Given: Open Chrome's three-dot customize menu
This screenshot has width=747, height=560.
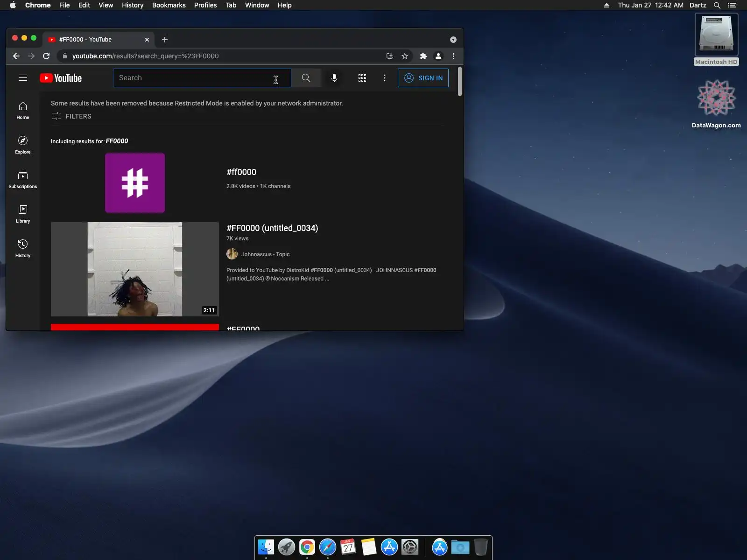Looking at the screenshot, I should tap(453, 56).
